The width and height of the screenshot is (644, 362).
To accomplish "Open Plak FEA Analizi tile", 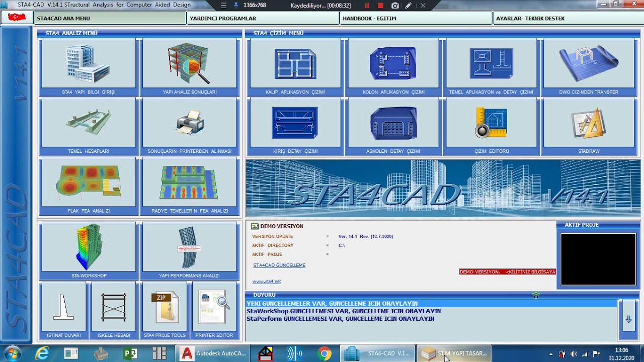I will pyautogui.click(x=89, y=187).
